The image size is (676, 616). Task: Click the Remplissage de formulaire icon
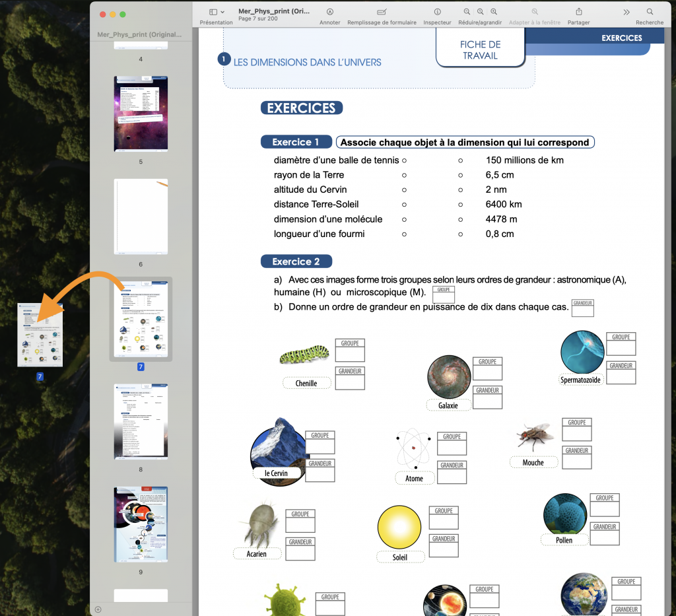pyautogui.click(x=382, y=12)
